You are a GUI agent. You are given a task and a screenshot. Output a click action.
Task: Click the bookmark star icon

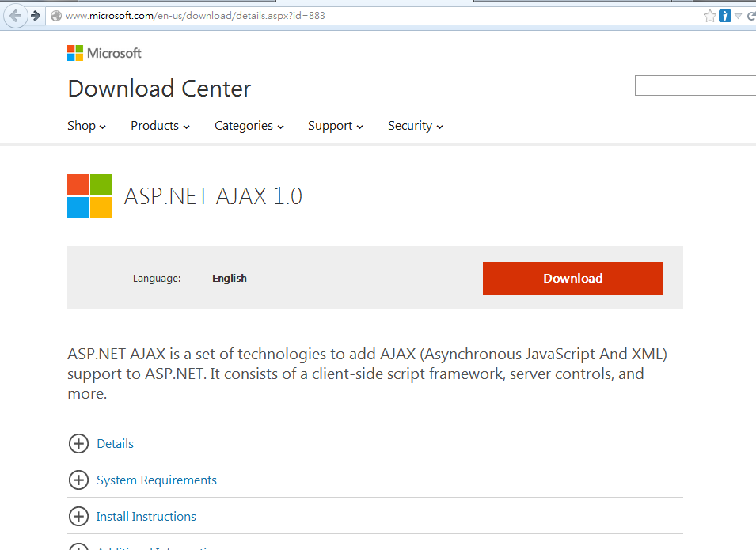tap(709, 16)
